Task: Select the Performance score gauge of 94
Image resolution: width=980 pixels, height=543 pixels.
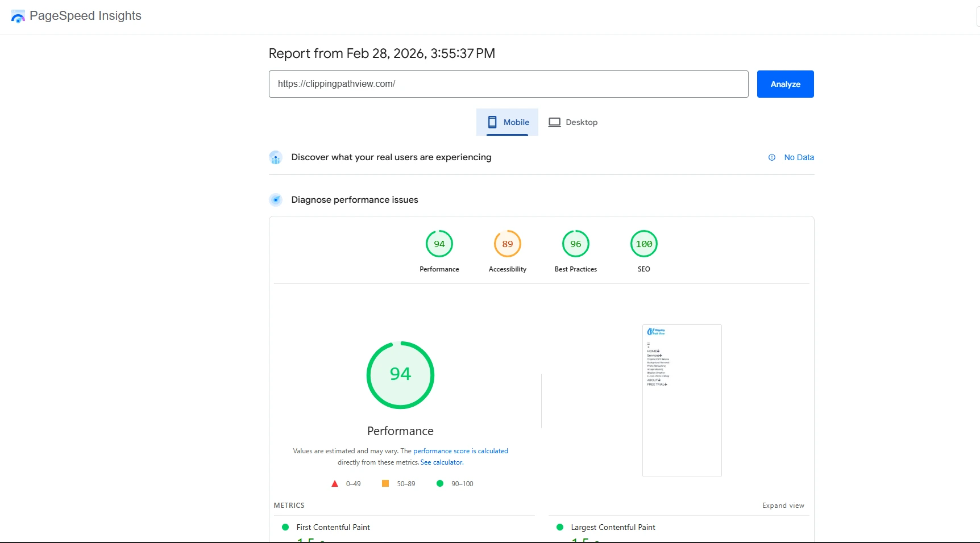Action: point(439,244)
